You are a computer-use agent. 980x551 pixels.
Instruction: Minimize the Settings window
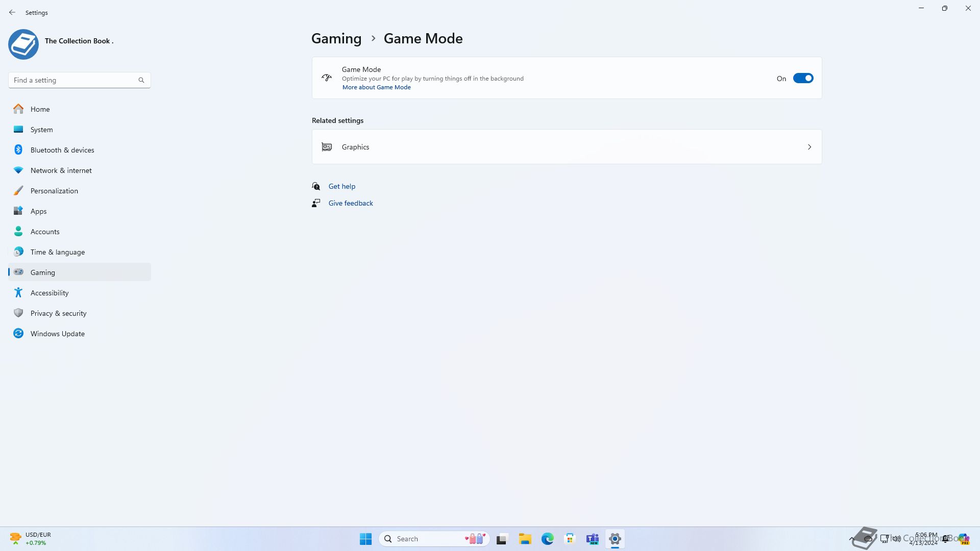coord(921,8)
